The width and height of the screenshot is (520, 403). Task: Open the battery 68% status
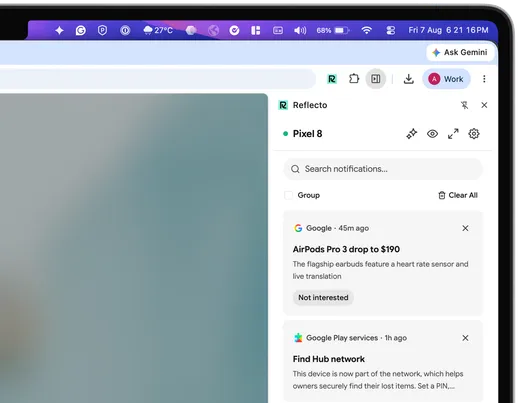point(332,31)
